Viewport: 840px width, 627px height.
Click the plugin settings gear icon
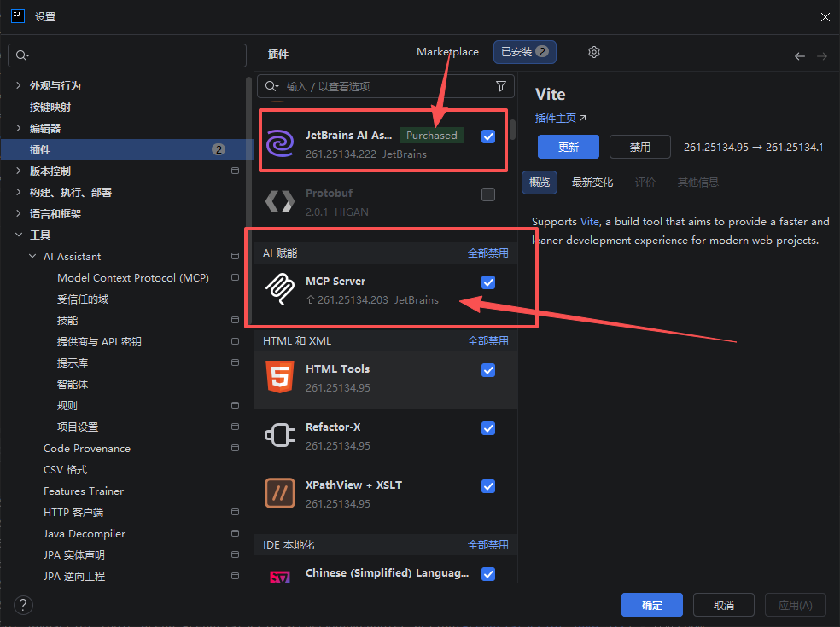pos(593,52)
